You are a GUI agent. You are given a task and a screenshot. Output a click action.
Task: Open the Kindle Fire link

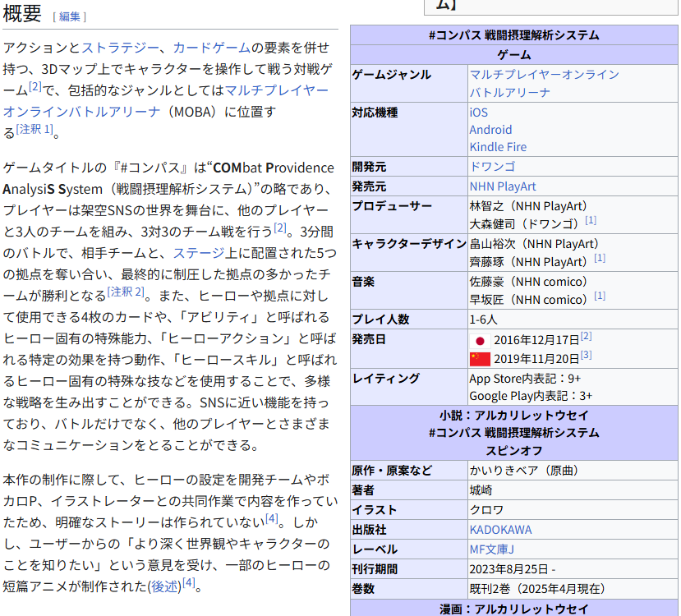tap(498, 147)
